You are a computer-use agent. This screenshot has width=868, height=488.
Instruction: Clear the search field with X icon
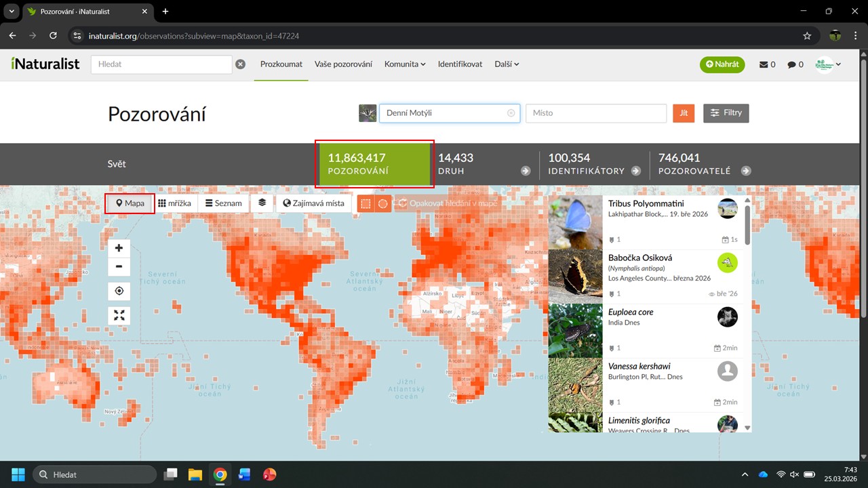click(240, 64)
